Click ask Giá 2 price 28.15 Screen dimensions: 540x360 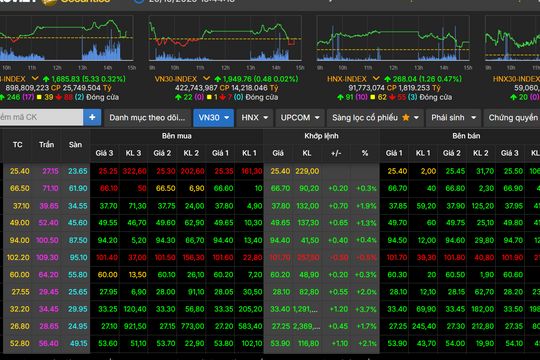456,292
